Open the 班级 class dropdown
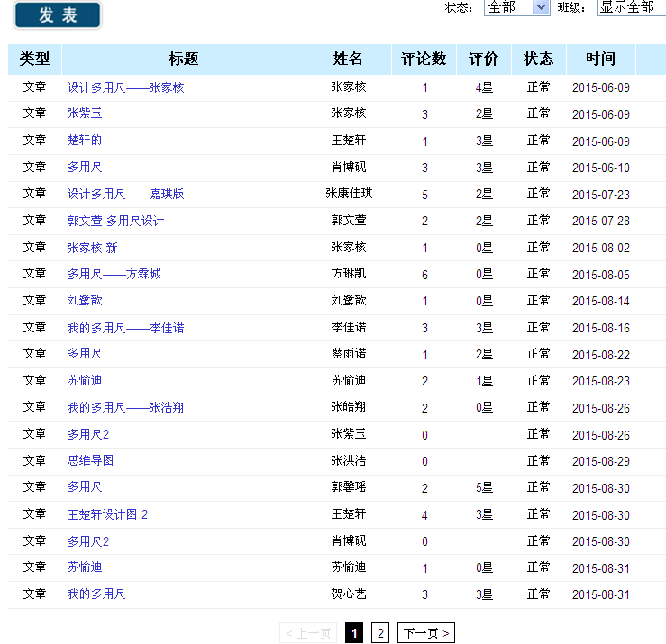 point(630,7)
